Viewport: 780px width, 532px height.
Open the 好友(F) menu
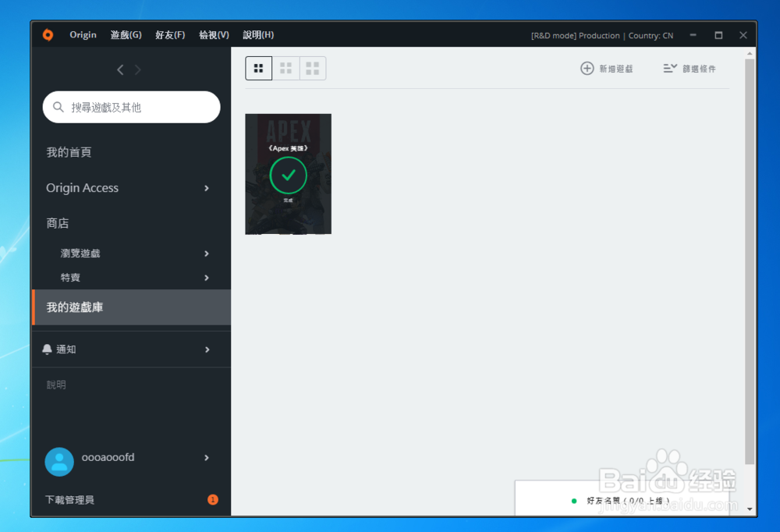point(170,35)
